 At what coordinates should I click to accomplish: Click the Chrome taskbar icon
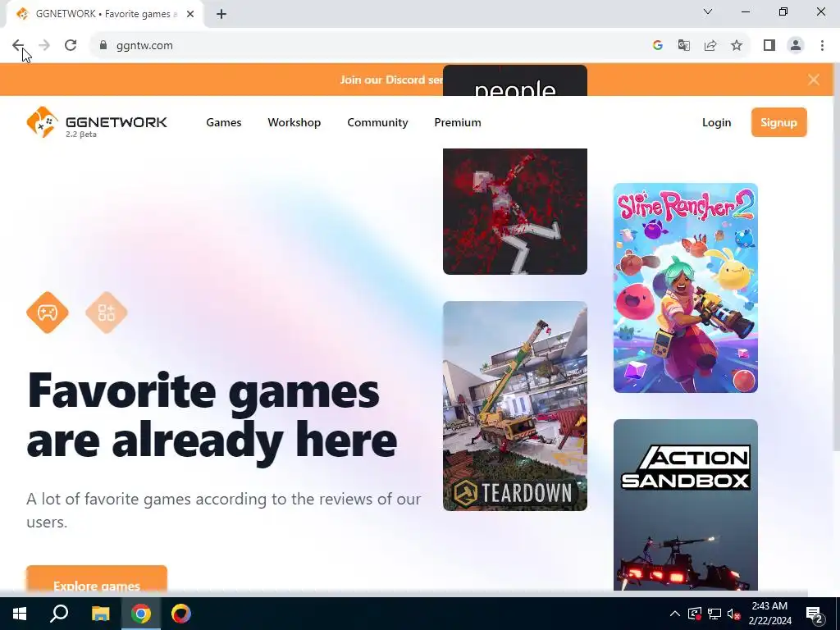coord(141,614)
